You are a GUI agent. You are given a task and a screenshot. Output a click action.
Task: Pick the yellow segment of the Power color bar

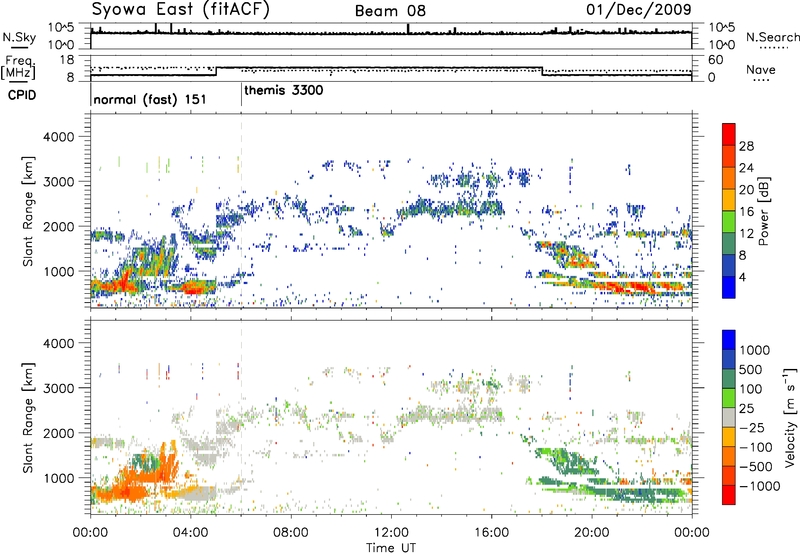(729, 200)
